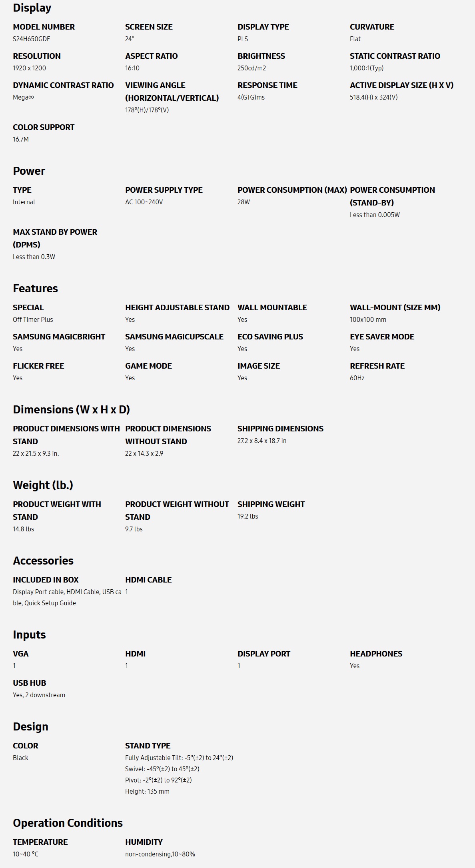The width and height of the screenshot is (475, 868).
Task: Click the Weight (lb.) heading
Action: coord(43,485)
